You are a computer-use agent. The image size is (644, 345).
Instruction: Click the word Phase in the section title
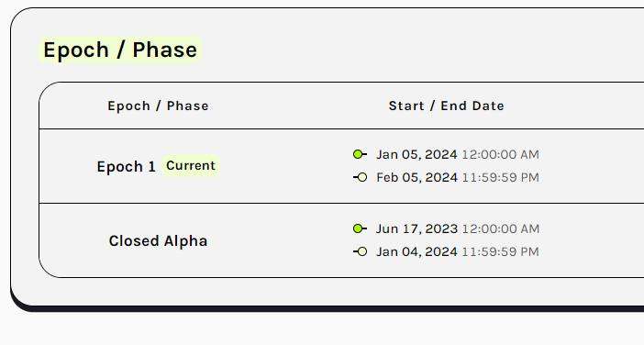pos(165,50)
